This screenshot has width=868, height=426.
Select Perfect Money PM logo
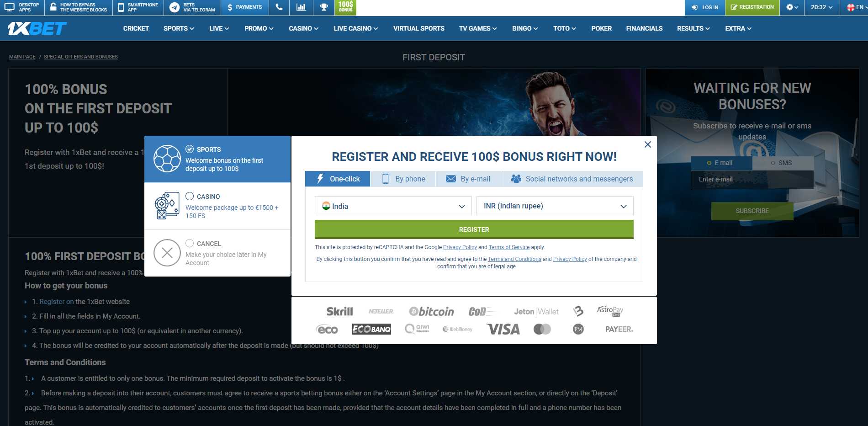point(578,329)
